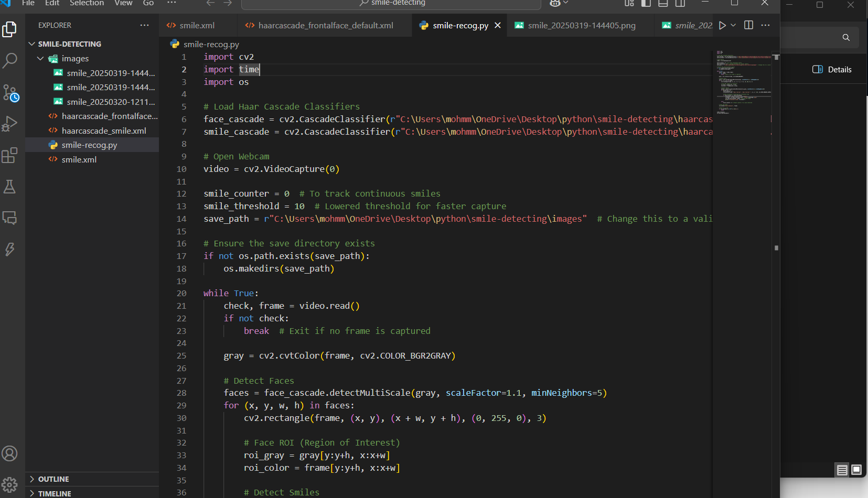This screenshot has height=498, width=868.
Task: Open the Extensions view
Action: coord(9,155)
